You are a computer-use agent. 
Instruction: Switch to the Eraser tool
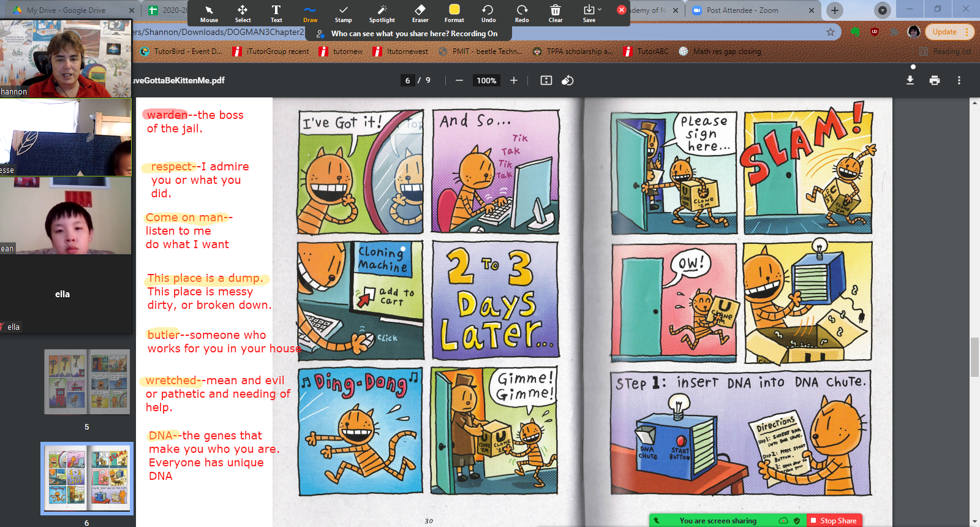[x=420, y=13]
